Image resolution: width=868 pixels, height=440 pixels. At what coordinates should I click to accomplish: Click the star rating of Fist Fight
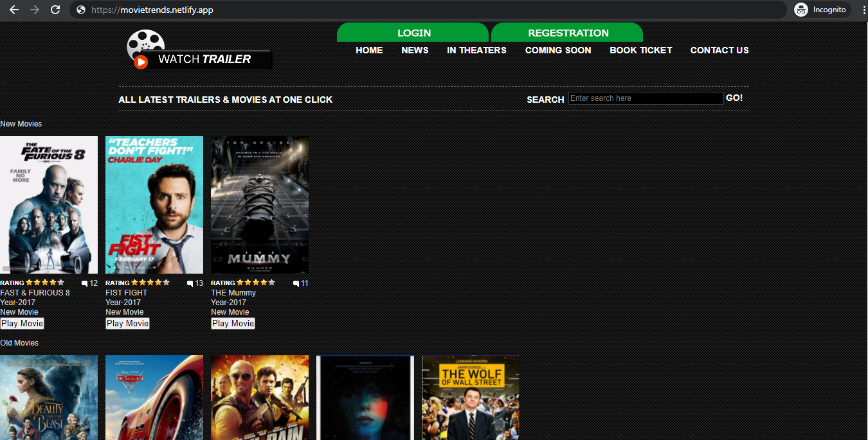150,283
